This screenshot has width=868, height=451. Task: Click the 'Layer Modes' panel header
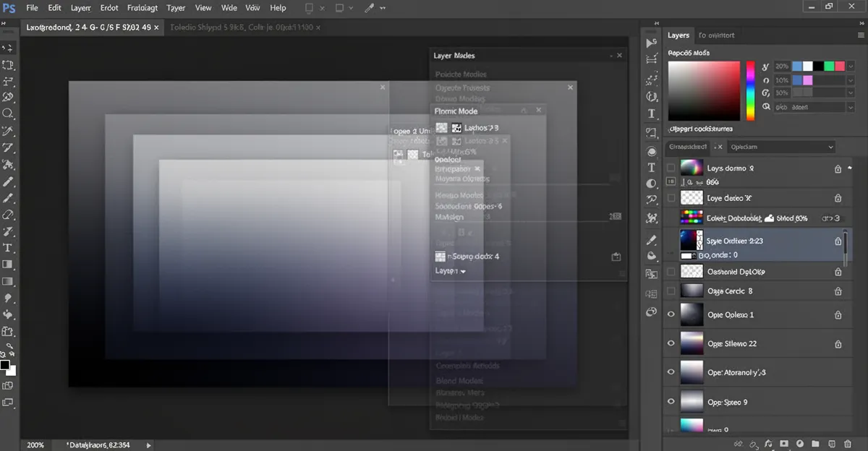click(x=454, y=56)
